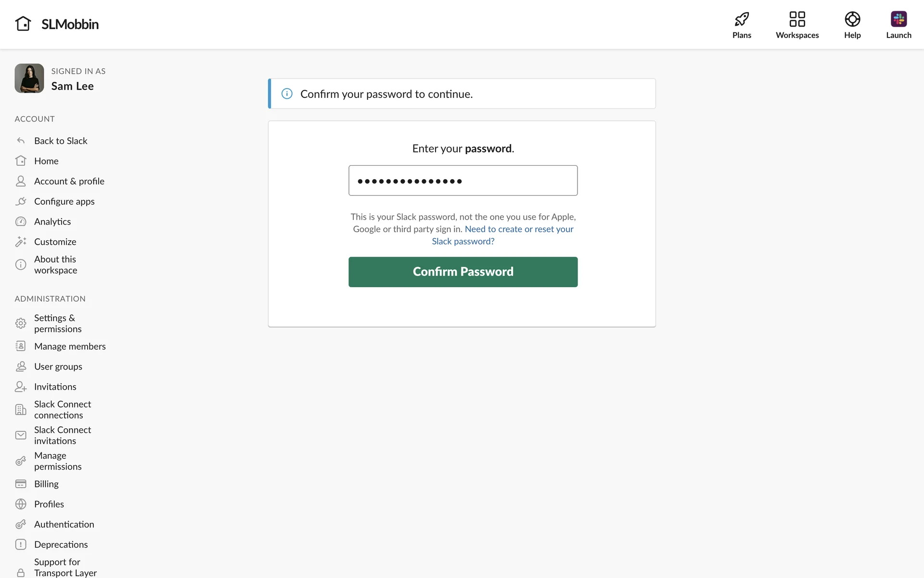Image resolution: width=924 pixels, height=578 pixels.
Task: Click the Help lifebuoy icon
Action: pyautogui.click(x=852, y=19)
